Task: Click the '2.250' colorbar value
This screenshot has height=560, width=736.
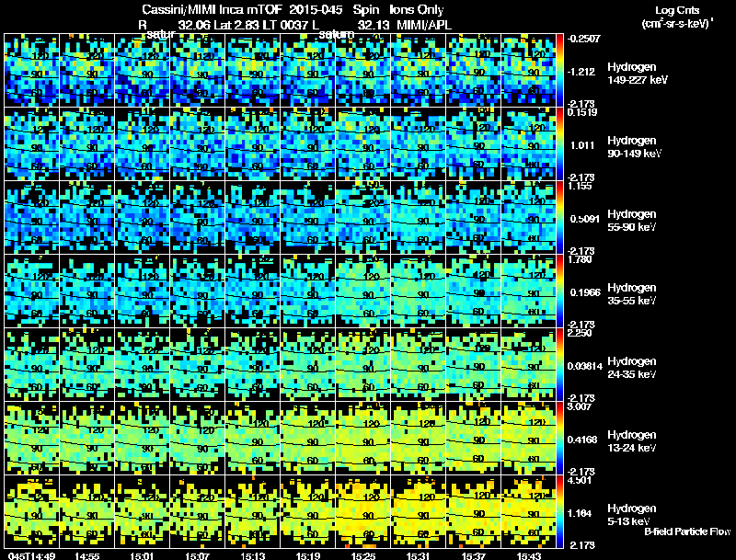Action: tap(580, 333)
